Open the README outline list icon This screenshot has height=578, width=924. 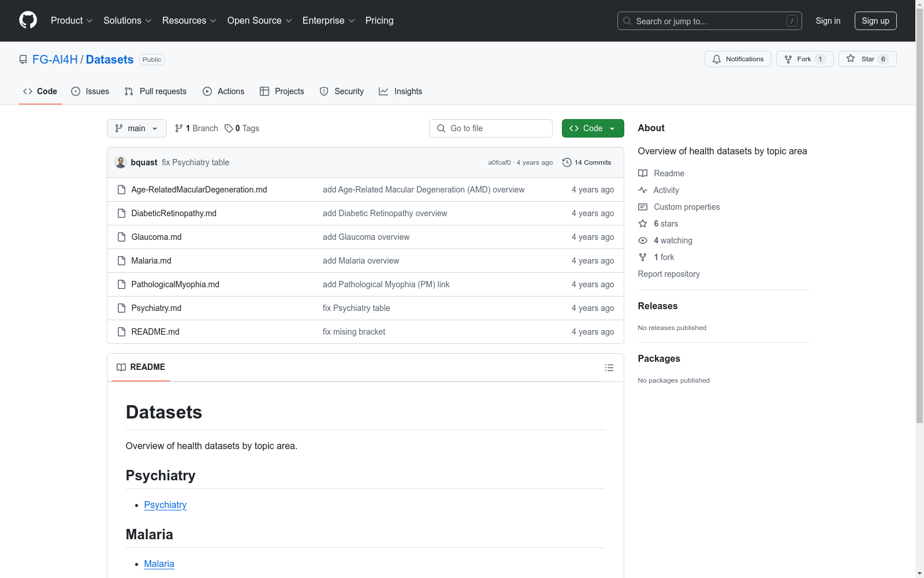coord(609,368)
